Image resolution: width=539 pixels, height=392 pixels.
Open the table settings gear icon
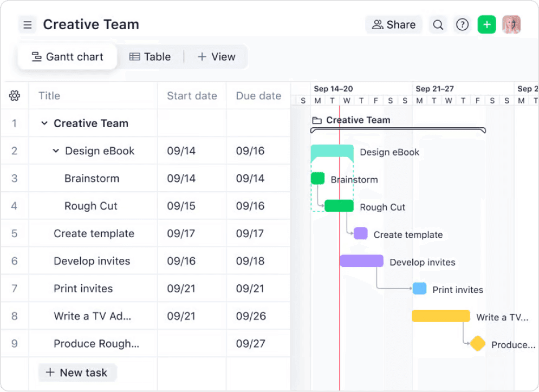pyautogui.click(x=15, y=95)
